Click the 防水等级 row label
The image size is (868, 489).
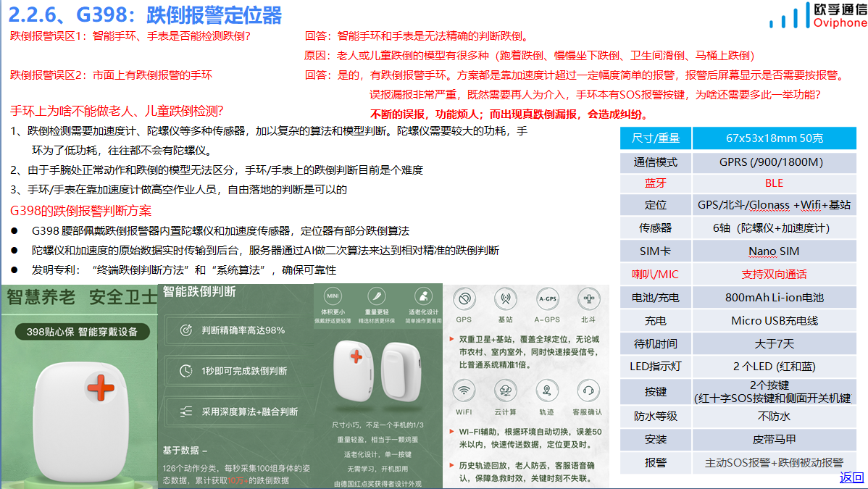click(656, 417)
